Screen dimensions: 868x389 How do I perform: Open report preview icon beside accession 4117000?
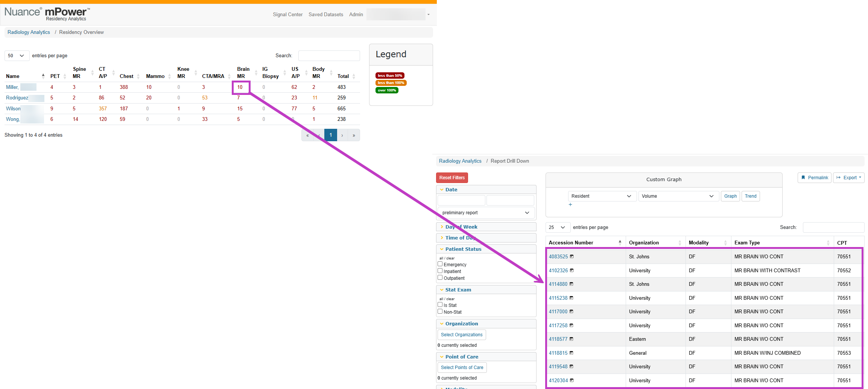click(x=571, y=311)
